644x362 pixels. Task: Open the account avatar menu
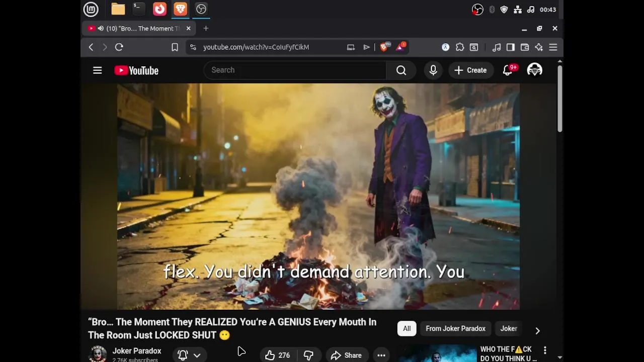click(x=534, y=70)
